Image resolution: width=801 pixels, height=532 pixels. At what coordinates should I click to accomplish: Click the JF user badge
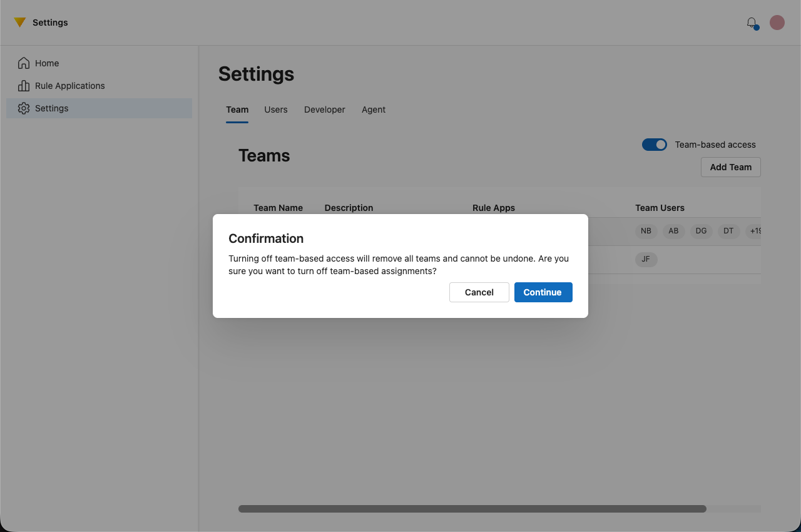pyautogui.click(x=646, y=259)
